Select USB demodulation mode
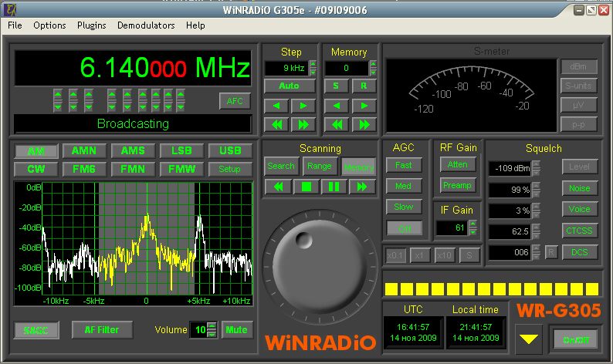The image size is (613, 364). point(230,150)
